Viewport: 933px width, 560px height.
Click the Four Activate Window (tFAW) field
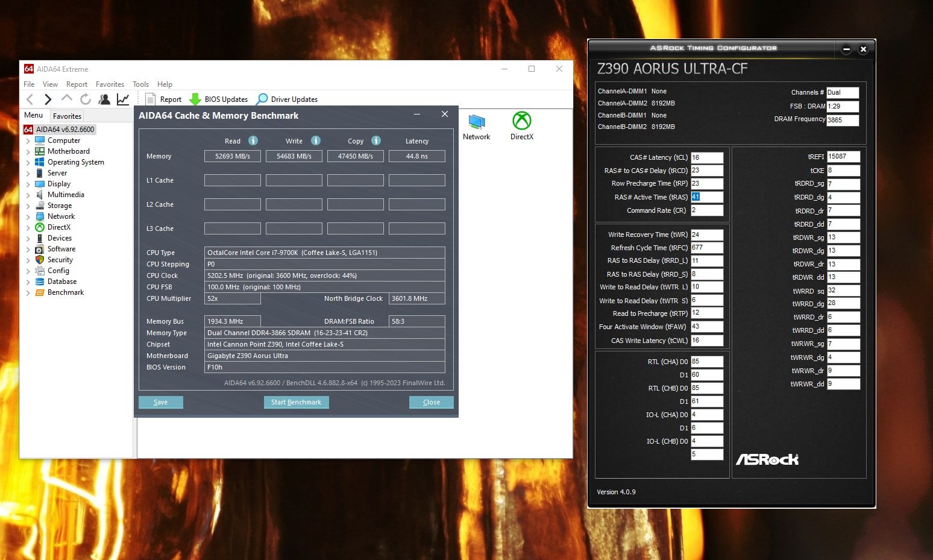707,327
